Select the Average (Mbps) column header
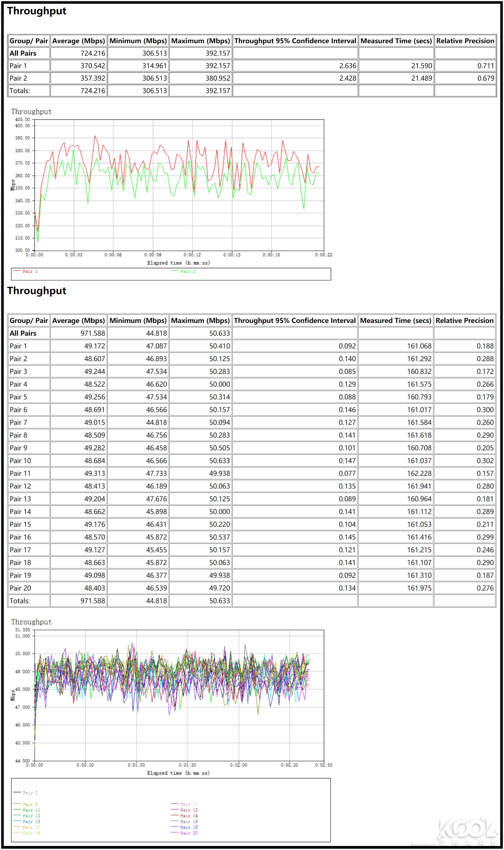Screen dimensions: 504x850 78,41
